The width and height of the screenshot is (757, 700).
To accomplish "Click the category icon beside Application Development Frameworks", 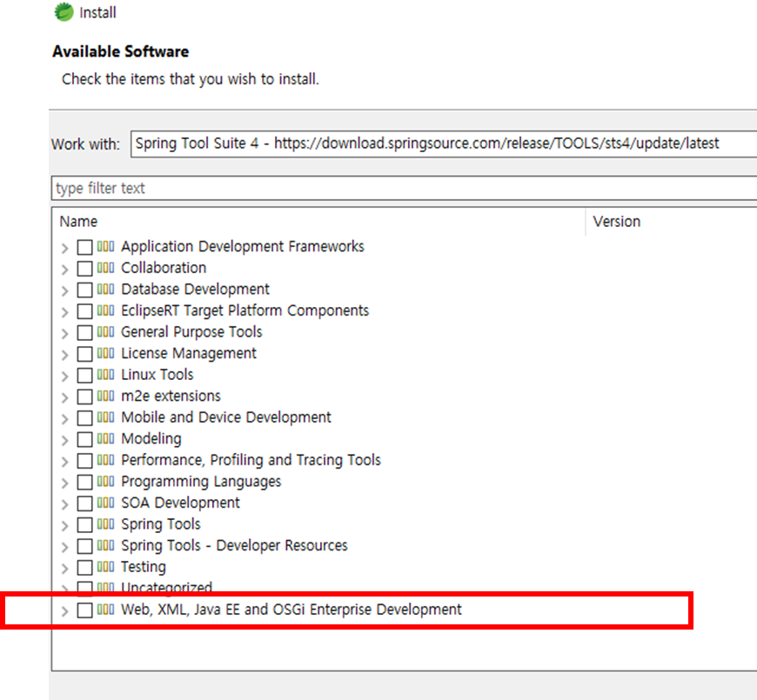I will pyautogui.click(x=105, y=246).
